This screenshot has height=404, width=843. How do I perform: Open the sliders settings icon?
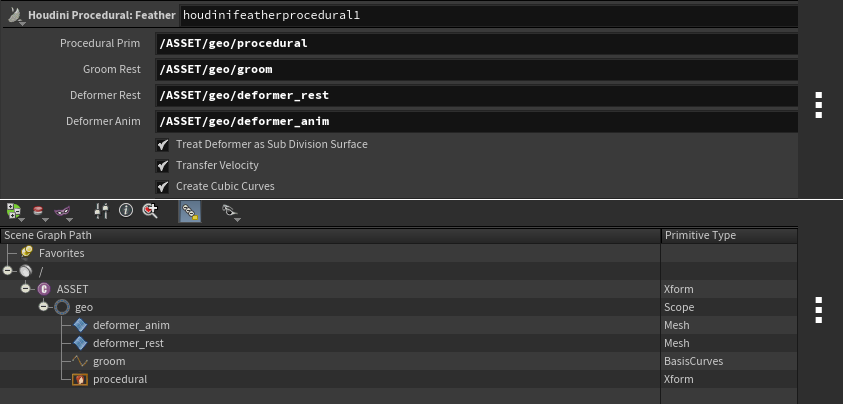101,211
